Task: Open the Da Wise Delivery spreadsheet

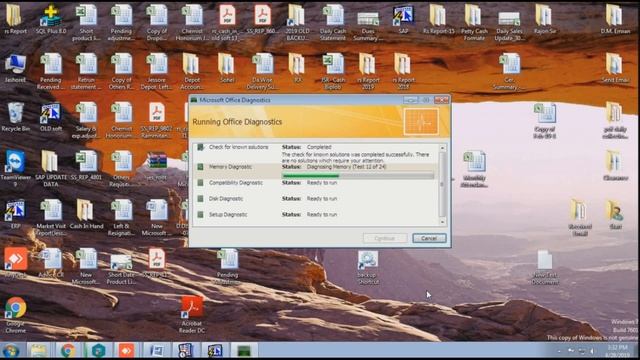Action: click(262, 71)
